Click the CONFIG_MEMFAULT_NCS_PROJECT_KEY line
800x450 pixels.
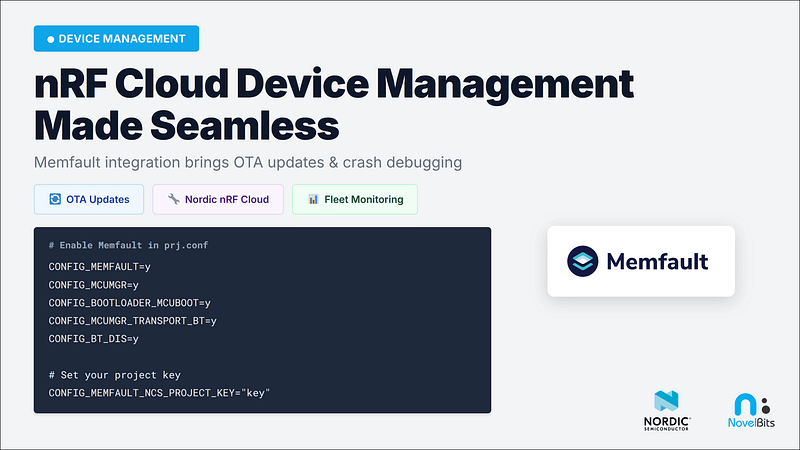159,393
